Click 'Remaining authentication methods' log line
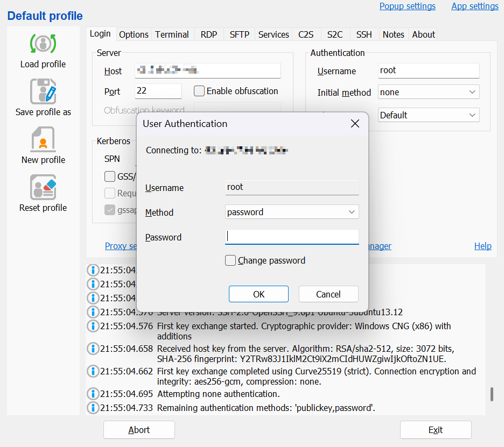Screen dimensions: 504x447 click(x=266, y=408)
